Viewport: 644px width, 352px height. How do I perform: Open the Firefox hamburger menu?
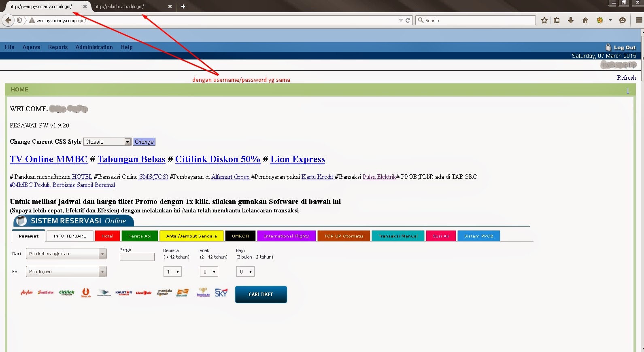[639, 20]
